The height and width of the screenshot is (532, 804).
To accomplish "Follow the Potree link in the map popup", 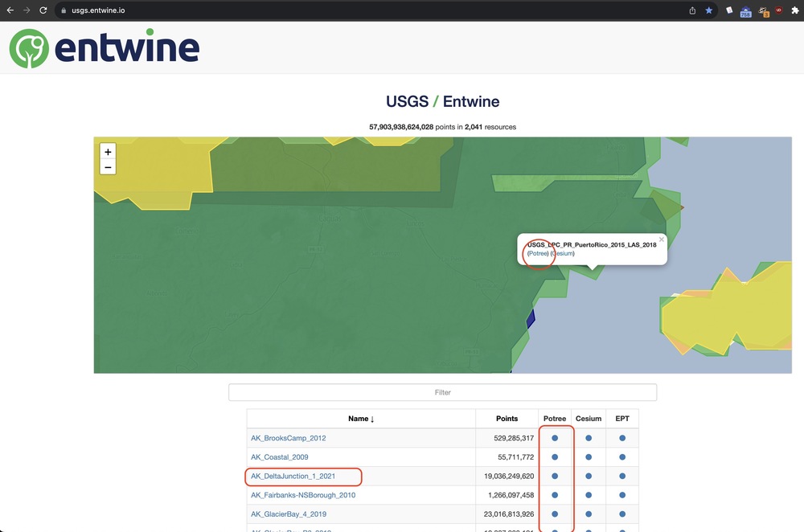I will [x=538, y=254].
